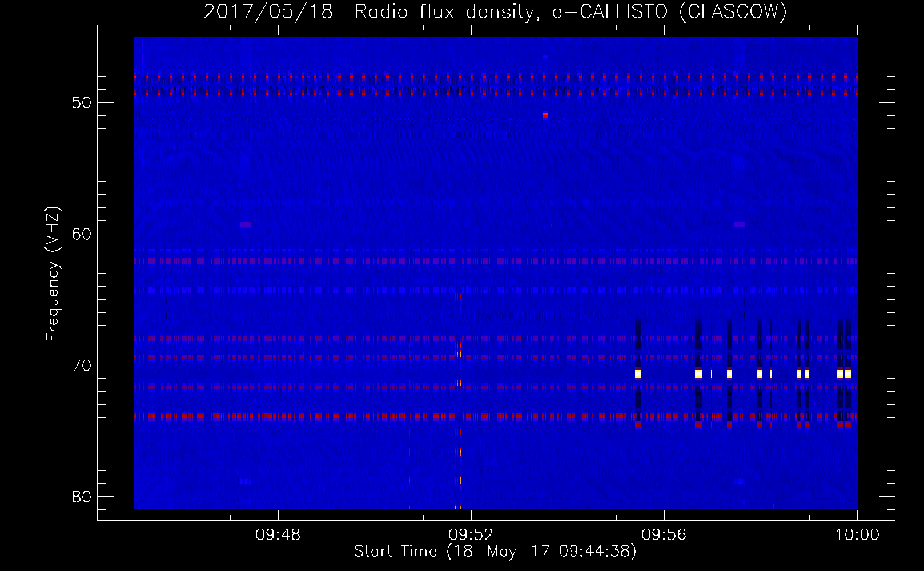Click the isolated red spot near 51 MHz
This screenshot has width=924, height=571.
(545, 115)
